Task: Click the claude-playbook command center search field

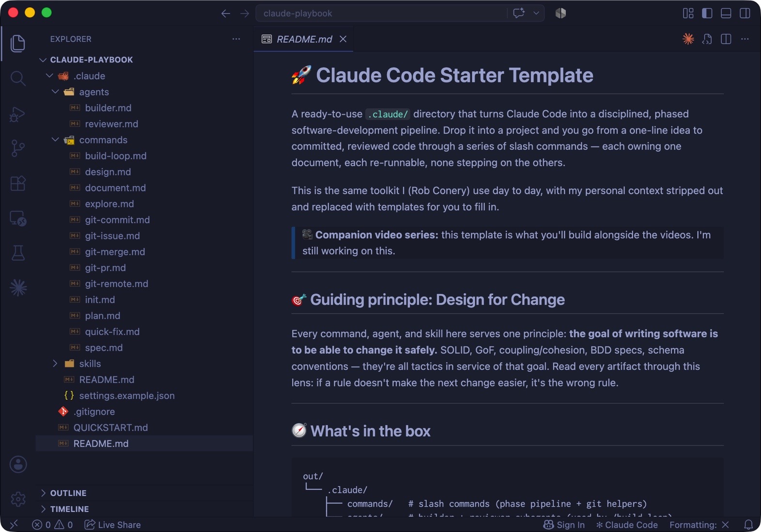Action: (x=381, y=13)
